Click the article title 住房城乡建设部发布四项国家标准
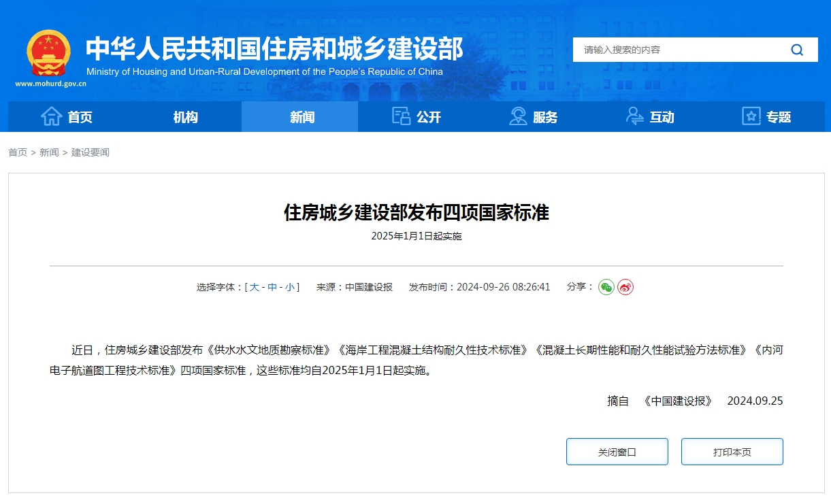Image resolution: width=831 pixels, height=504 pixels. pos(415,212)
